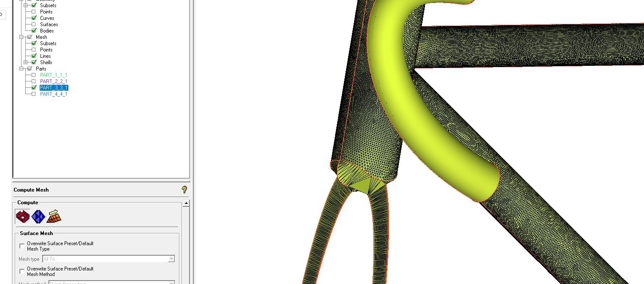Image resolution: width=644 pixels, height=284 pixels.
Task: Click the Surface Mesh section heading
Action: click(x=36, y=233)
